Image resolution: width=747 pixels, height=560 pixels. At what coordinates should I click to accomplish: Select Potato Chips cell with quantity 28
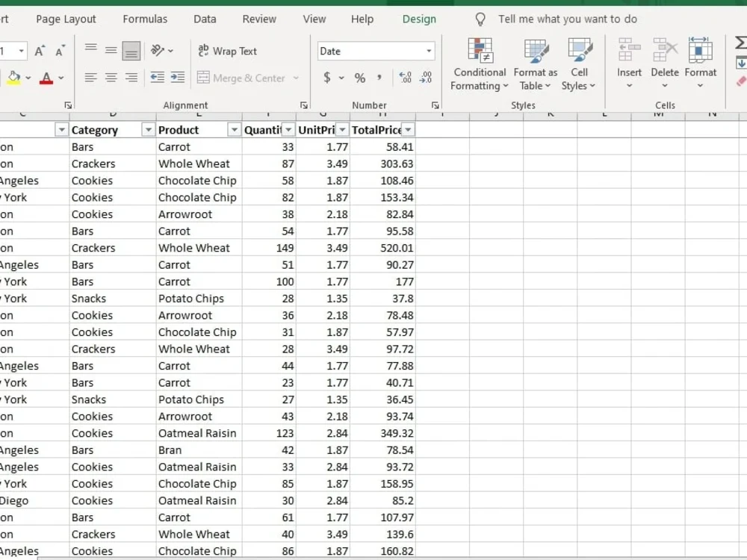pyautogui.click(x=199, y=299)
